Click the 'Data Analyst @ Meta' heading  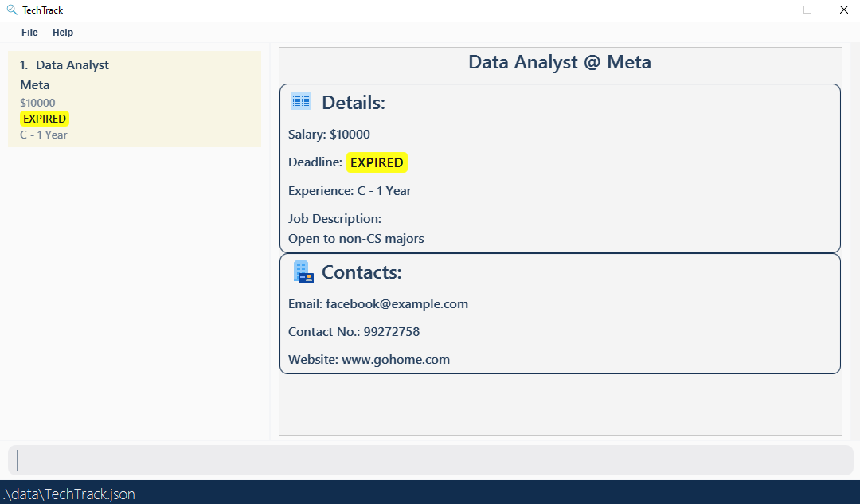point(560,62)
